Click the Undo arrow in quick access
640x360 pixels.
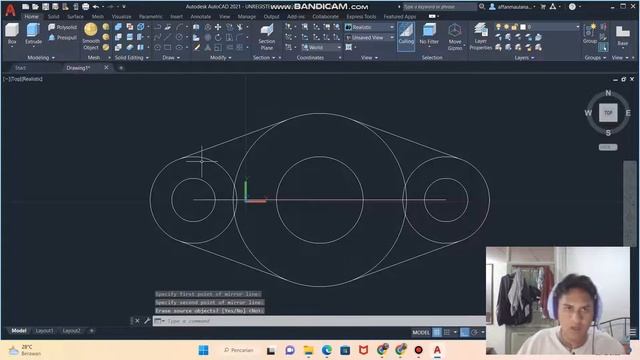(96, 7)
